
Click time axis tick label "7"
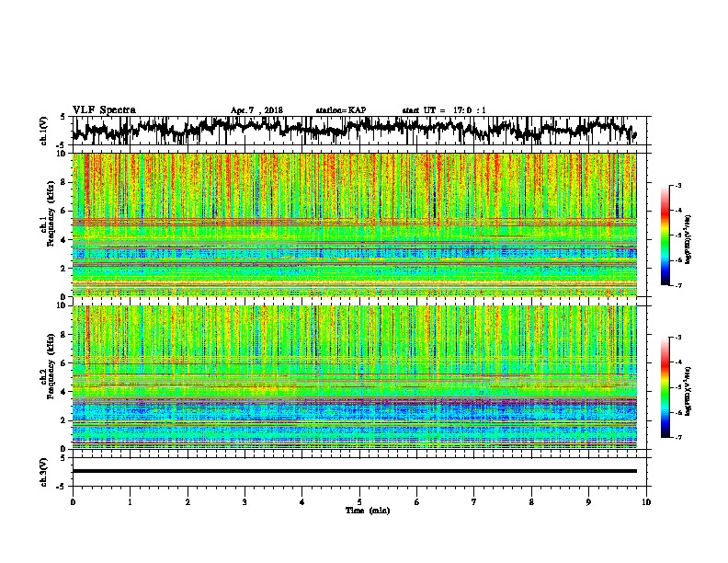474,501
